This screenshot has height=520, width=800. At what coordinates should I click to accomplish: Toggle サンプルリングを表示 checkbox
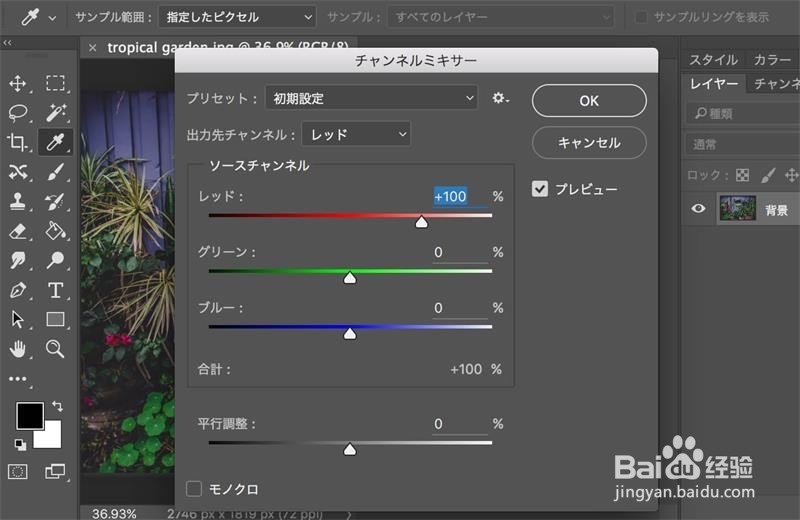(640, 17)
